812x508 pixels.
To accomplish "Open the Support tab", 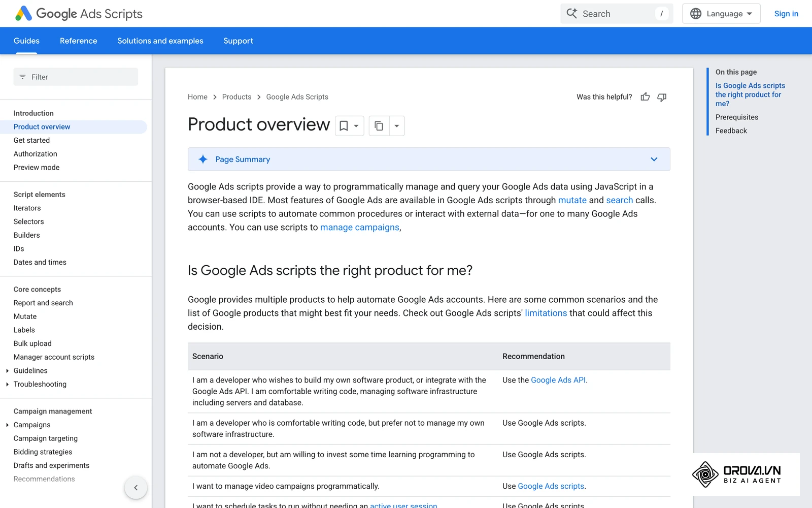I will [238, 41].
